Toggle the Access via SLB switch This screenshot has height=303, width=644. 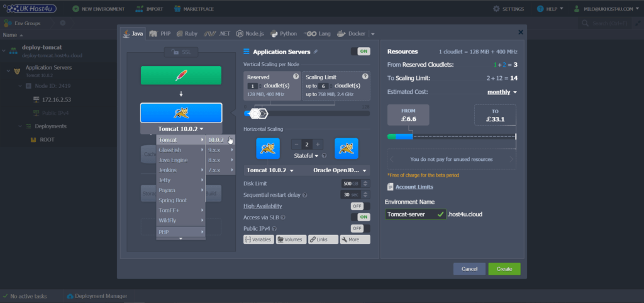point(360,217)
